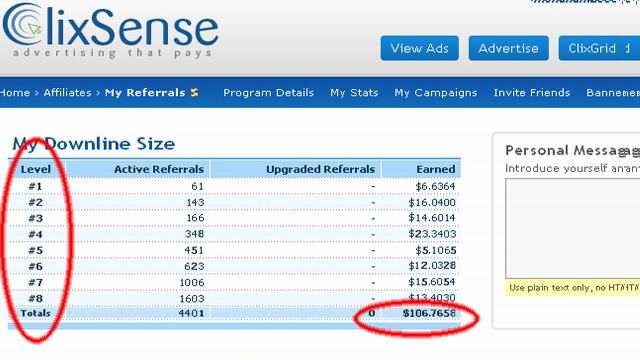This screenshot has width=640, height=360.
Task: Click the 'Use plain text only' note
Action: 573,288
